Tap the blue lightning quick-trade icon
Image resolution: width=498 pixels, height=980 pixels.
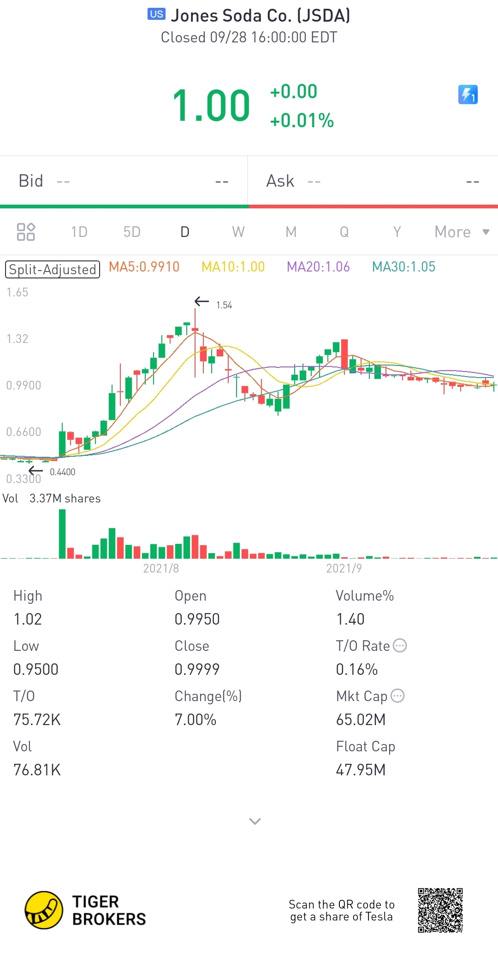[x=468, y=95]
